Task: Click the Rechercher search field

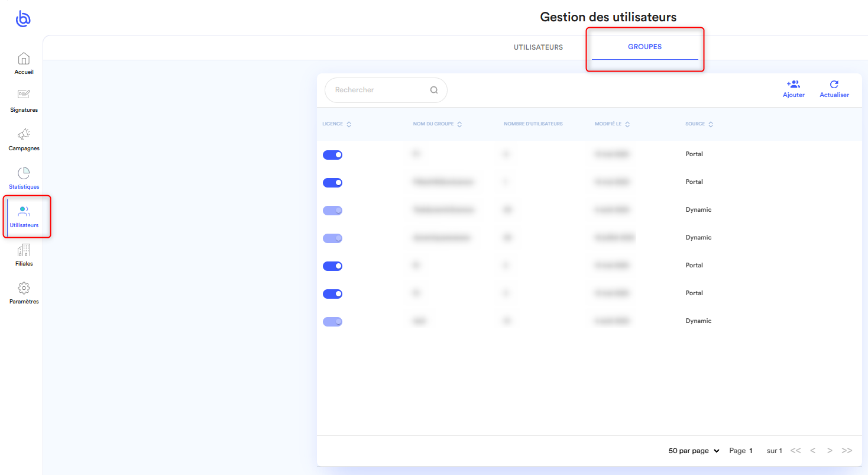Action: 378,91
